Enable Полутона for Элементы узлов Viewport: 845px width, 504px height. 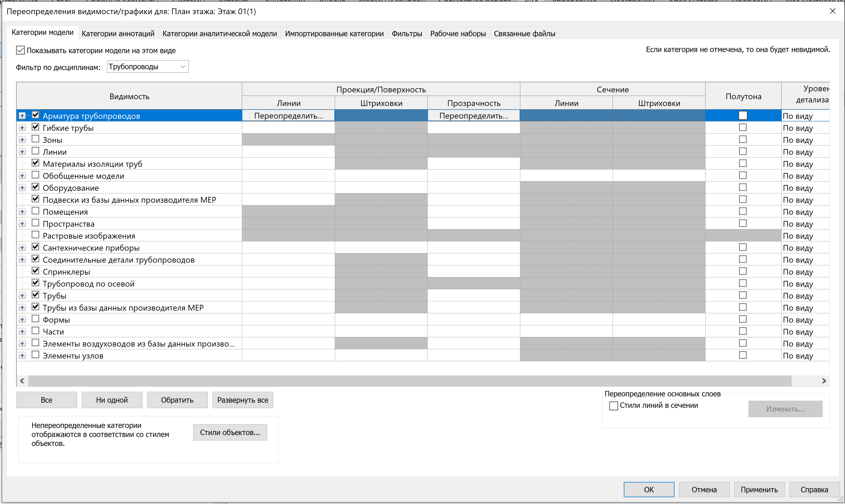743,355
